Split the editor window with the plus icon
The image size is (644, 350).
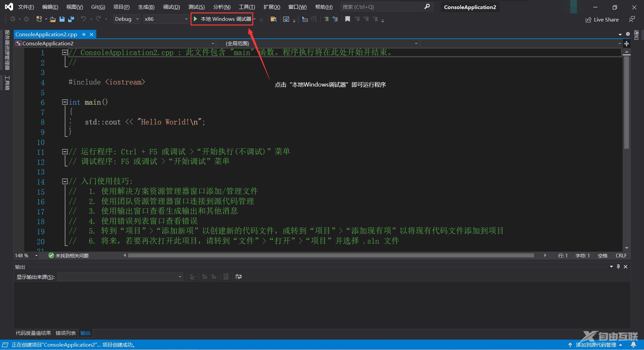(627, 44)
